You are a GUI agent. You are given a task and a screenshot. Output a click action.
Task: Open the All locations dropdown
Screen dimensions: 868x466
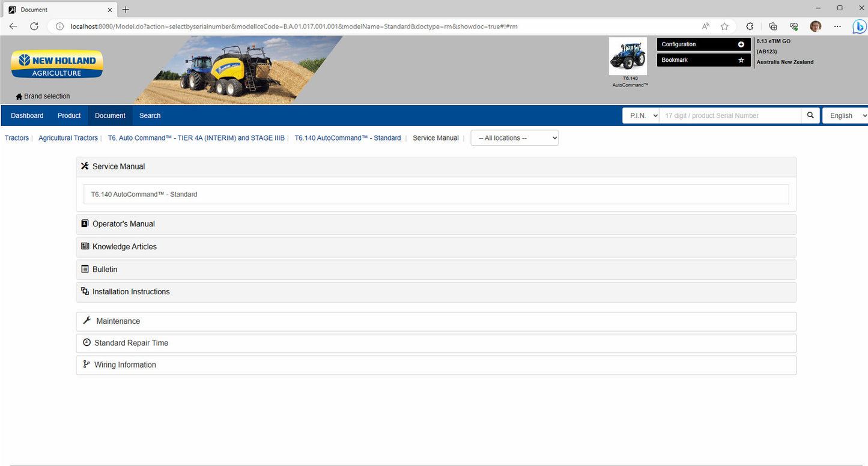pos(515,138)
